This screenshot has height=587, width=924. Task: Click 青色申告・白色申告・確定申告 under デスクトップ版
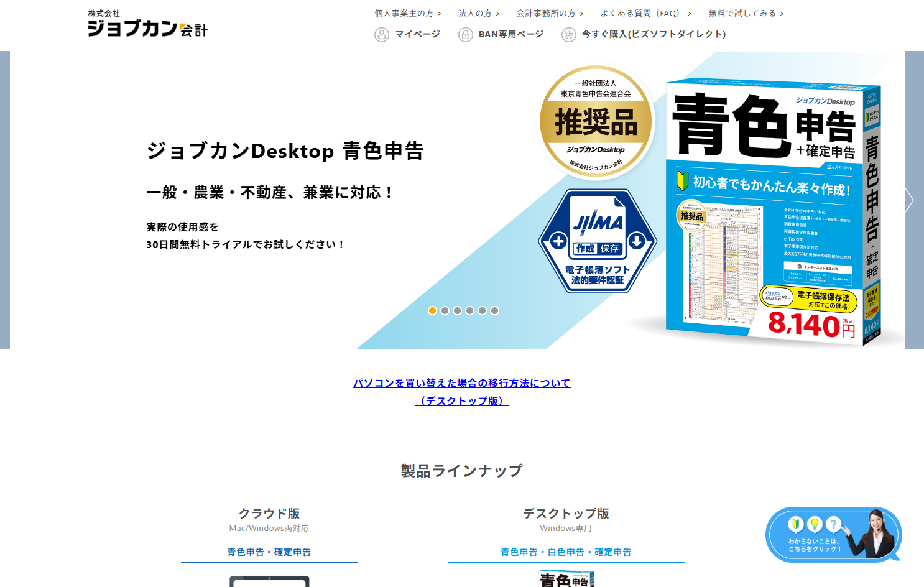(x=565, y=552)
